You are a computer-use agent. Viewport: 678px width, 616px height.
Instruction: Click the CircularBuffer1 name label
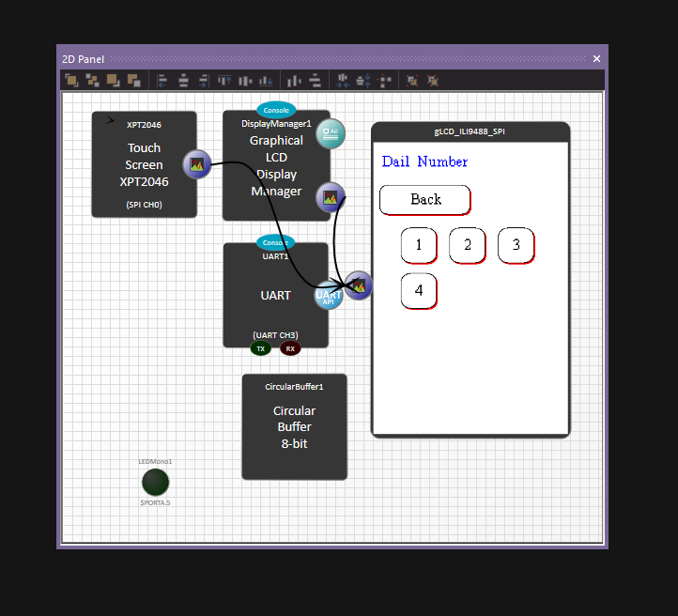pyautogui.click(x=294, y=387)
